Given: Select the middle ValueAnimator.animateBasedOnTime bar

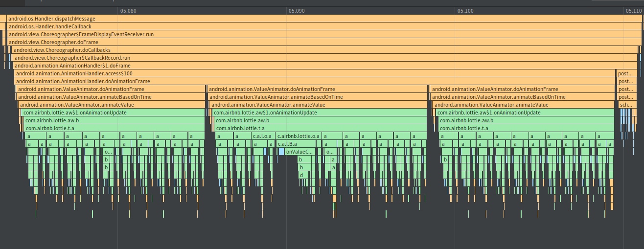Looking at the screenshot, I should point(317,97).
